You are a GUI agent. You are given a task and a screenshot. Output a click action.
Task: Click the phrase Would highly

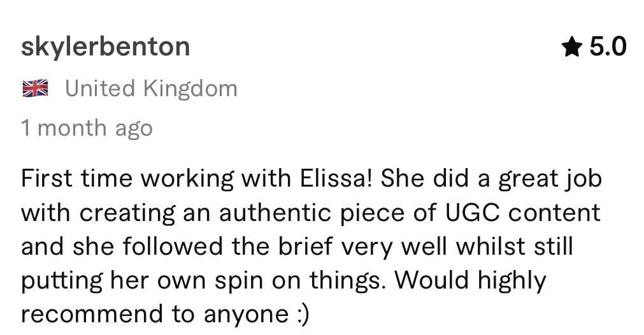470,281
